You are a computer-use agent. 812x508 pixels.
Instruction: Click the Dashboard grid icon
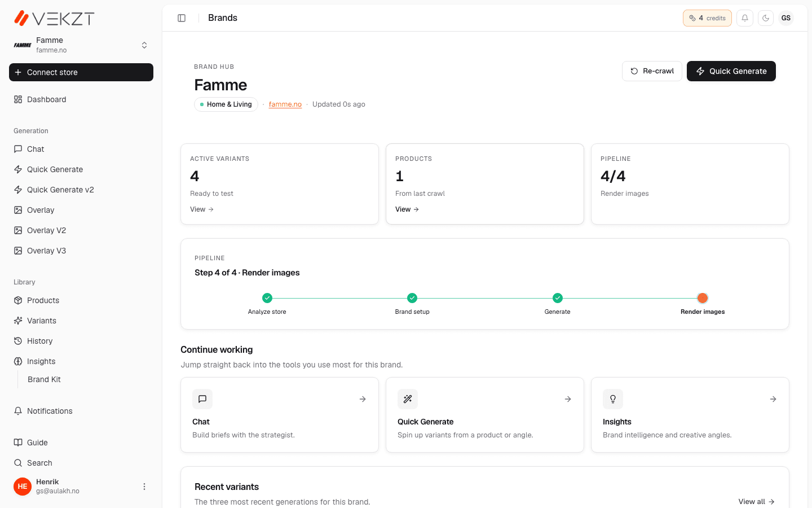[18, 99]
